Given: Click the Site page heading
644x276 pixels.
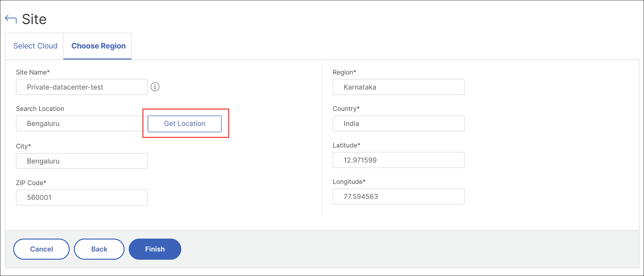Looking at the screenshot, I should [x=34, y=19].
